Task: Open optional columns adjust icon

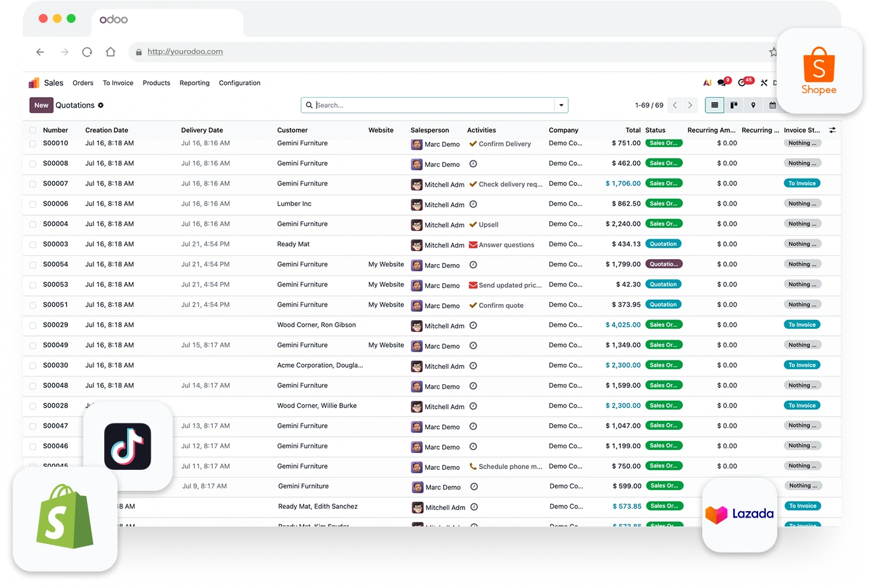Action: [x=832, y=130]
